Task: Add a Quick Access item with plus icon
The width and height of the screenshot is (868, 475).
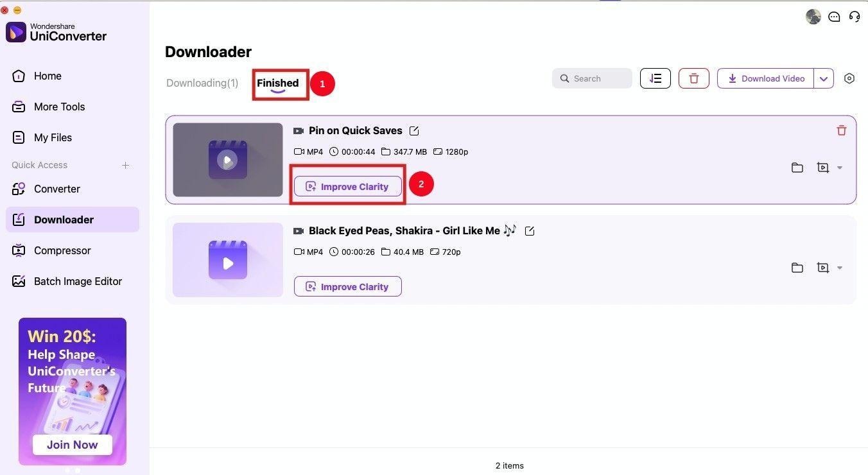Action: coord(126,165)
